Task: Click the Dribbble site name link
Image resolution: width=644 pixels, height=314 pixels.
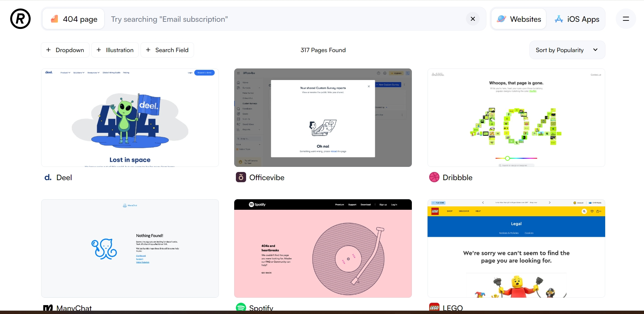Action: [457, 178]
